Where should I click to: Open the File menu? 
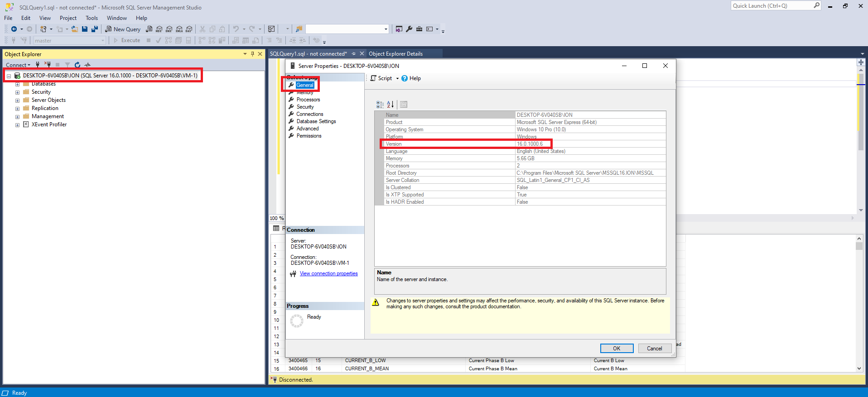tap(8, 18)
